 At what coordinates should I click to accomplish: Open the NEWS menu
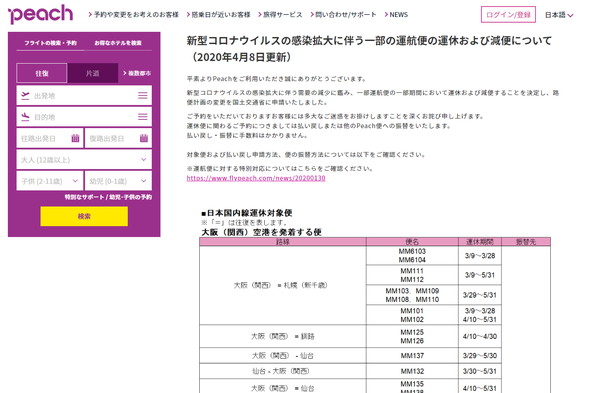pos(396,15)
